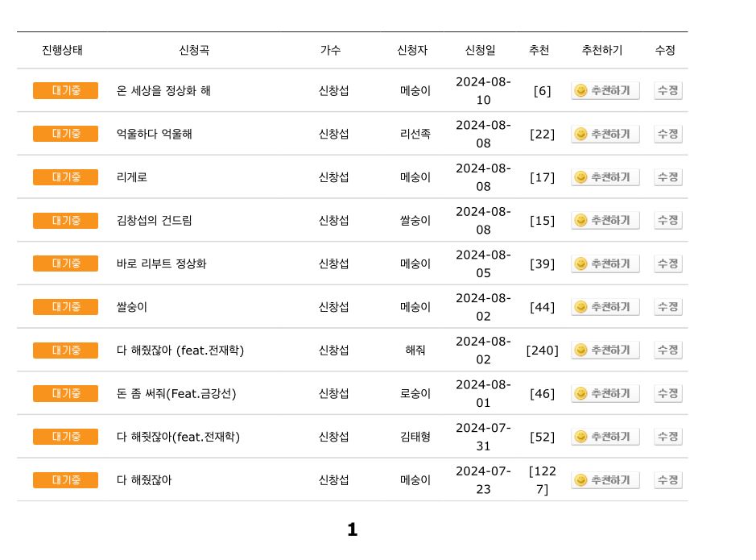
Task: Click the 대기중 status badge for 리게로
Action: point(65,177)
